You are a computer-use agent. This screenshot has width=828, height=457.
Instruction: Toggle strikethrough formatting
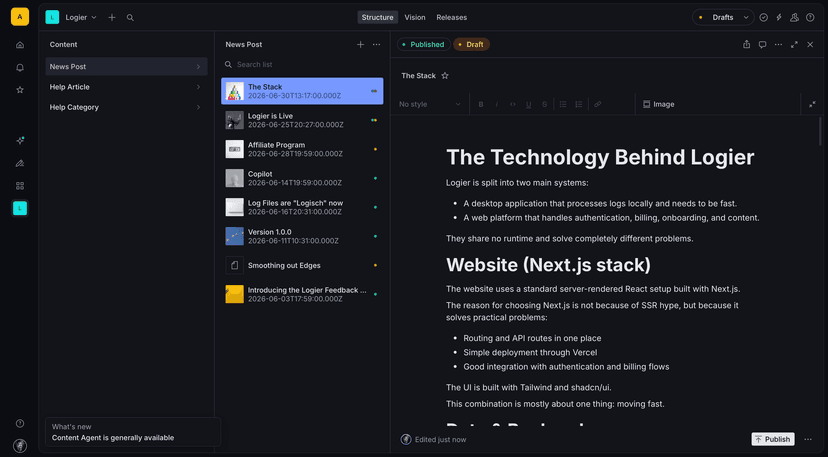click(544, 104)
